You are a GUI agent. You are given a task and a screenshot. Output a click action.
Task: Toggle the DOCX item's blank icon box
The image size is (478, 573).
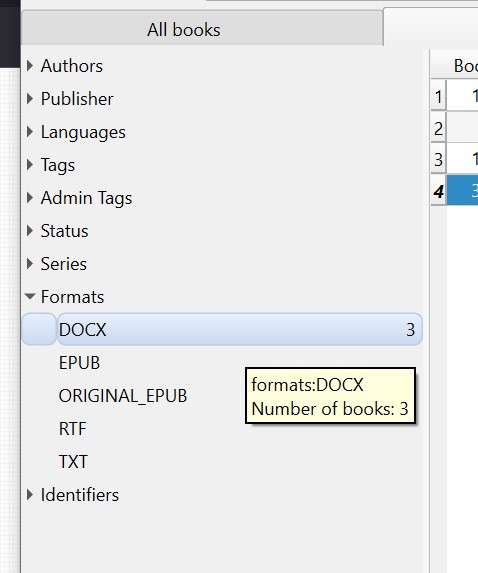tap(39, 329)
